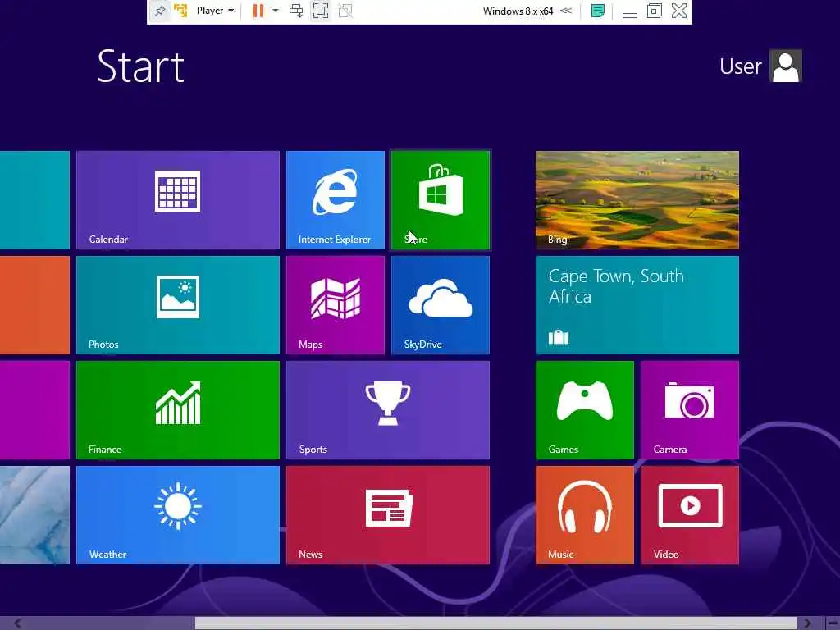This screenshot has width=840, height=630.
Task: Open the Bing landscape tile
Action: click(637, 200)
